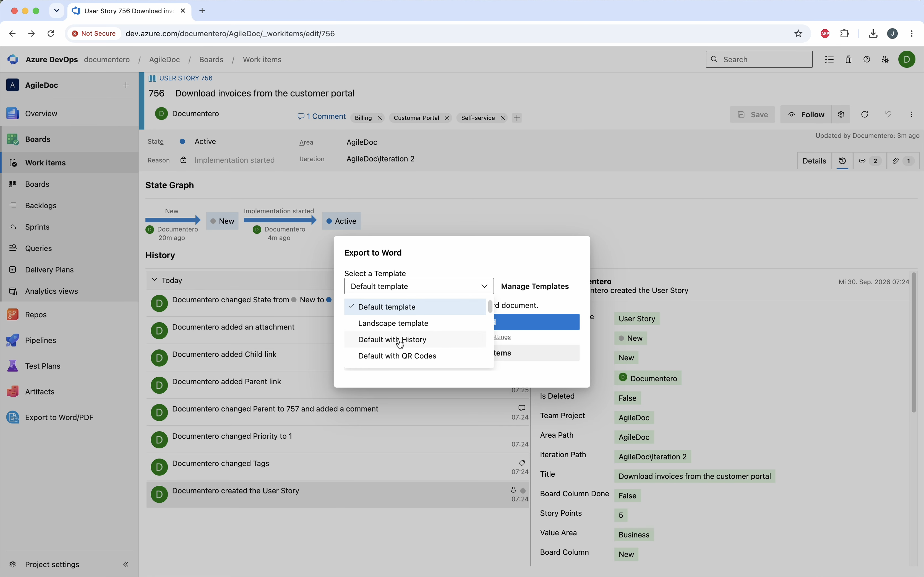Open the Azure DevOps home logo
Viewport: 924px width, 577px height.
click(13, 59)
